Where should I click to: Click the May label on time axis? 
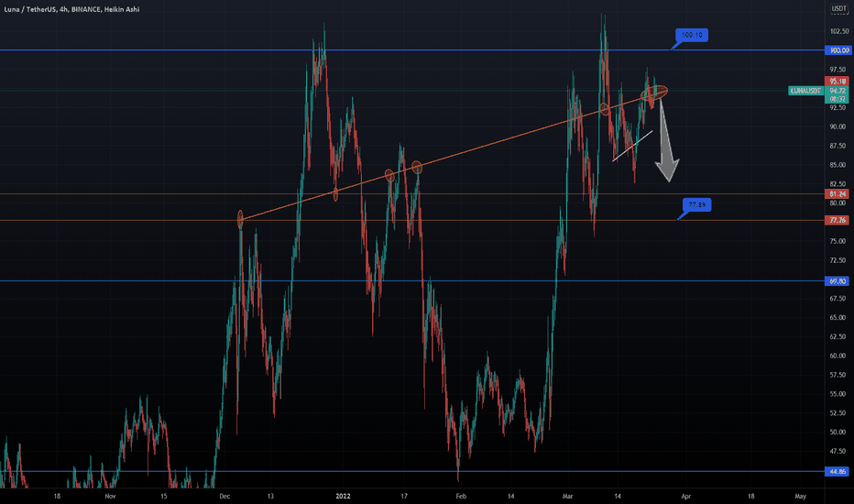click(x=800, y=496)
